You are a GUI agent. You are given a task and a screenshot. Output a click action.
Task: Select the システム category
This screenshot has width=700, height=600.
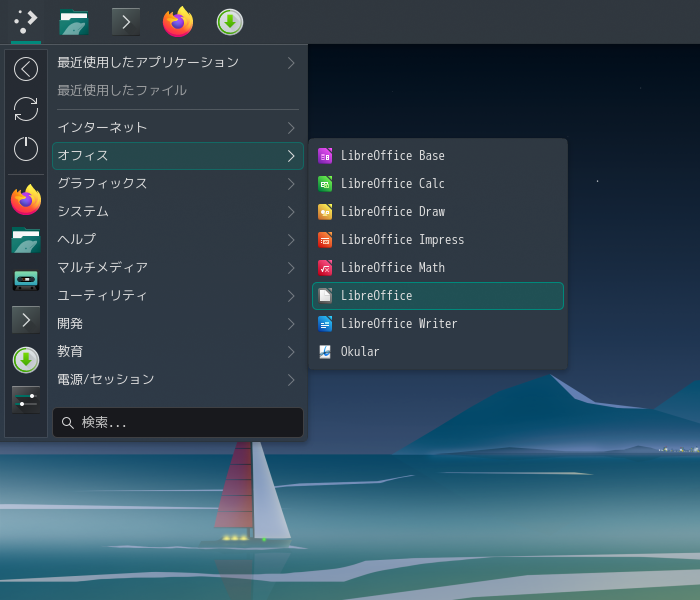(x=178, y=212)
